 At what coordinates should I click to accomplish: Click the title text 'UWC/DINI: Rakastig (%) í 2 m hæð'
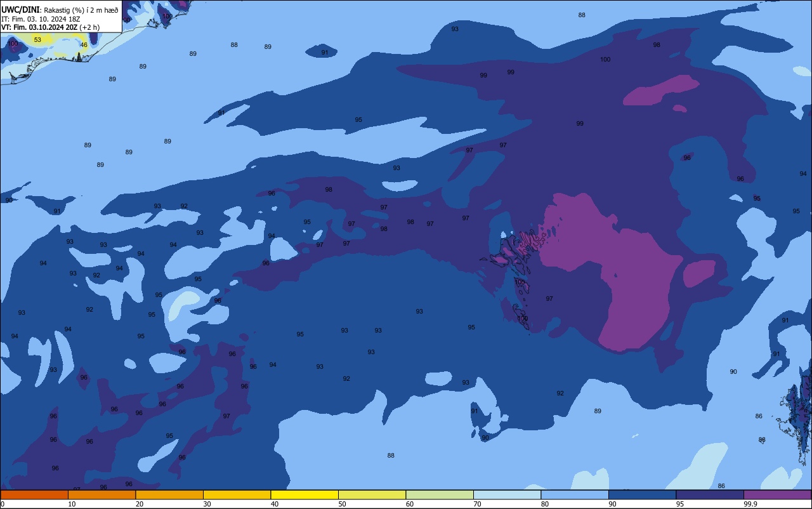(x=60, y=10)
